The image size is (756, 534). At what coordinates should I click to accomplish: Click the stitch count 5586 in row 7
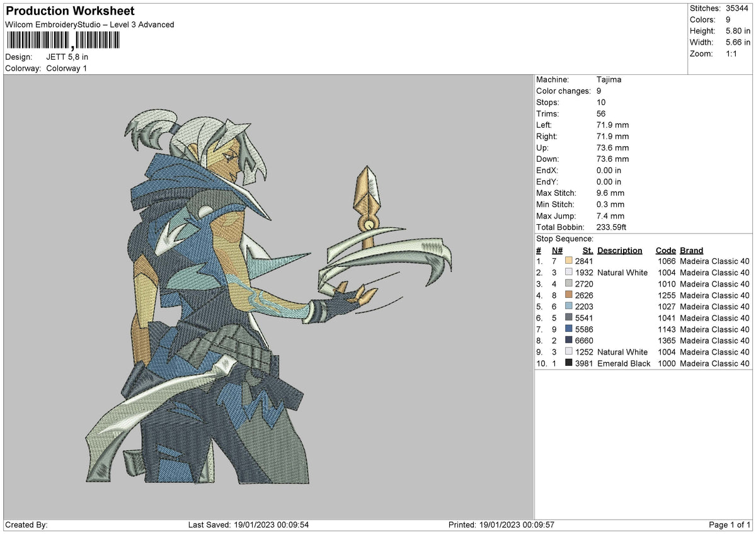[x=584, y=329]
